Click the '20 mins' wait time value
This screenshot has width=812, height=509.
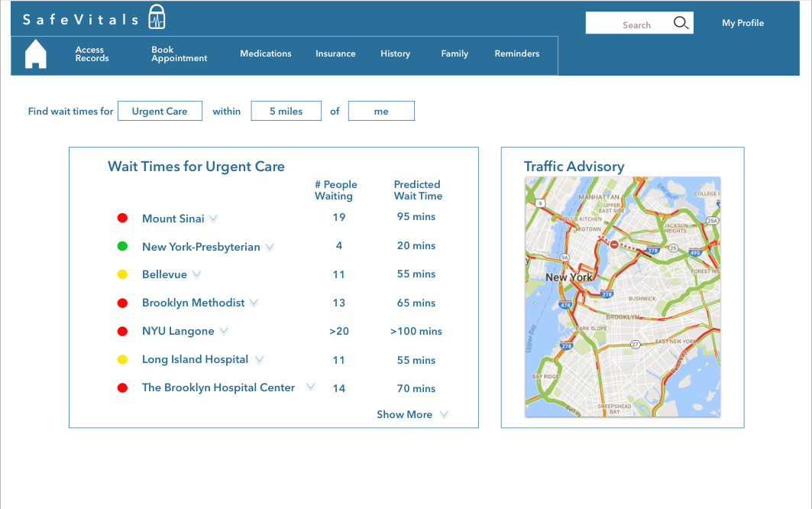click(x=416, y=245)
